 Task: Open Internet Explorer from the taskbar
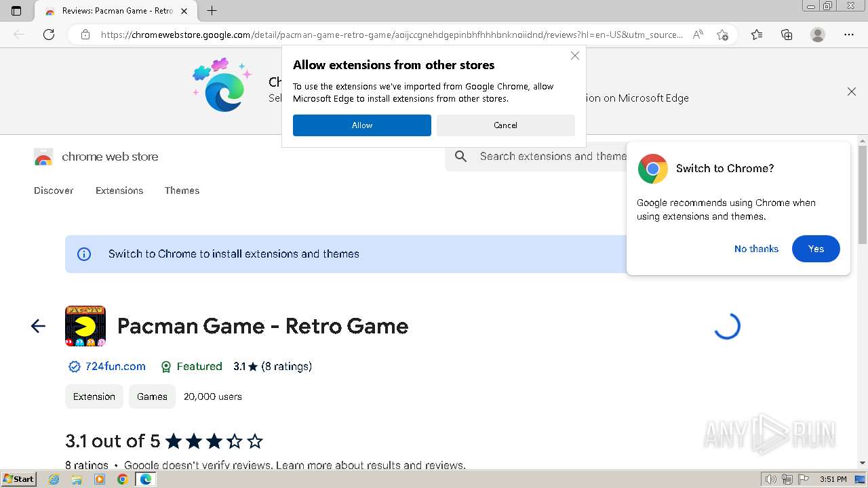(x=54, y=479)
